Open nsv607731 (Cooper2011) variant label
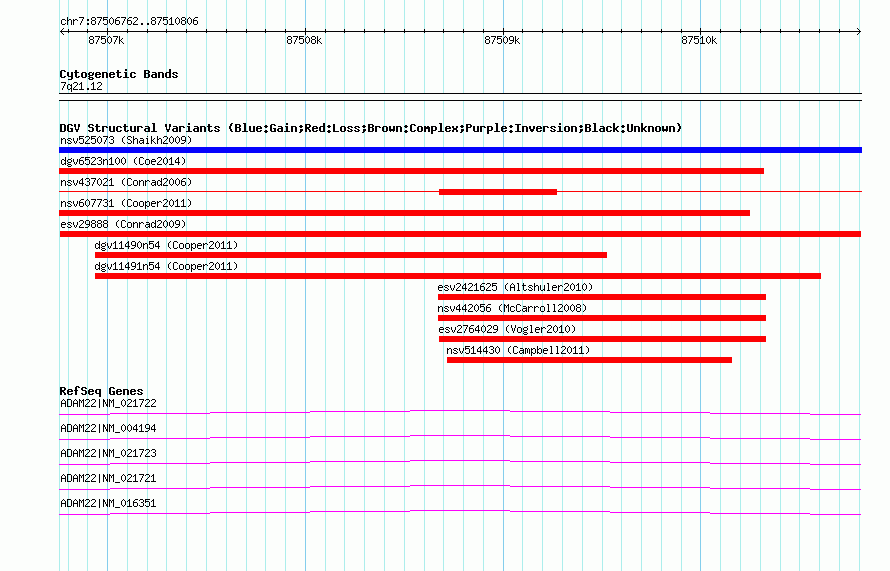Screen dimensions: 890x571 pos(126,203)
